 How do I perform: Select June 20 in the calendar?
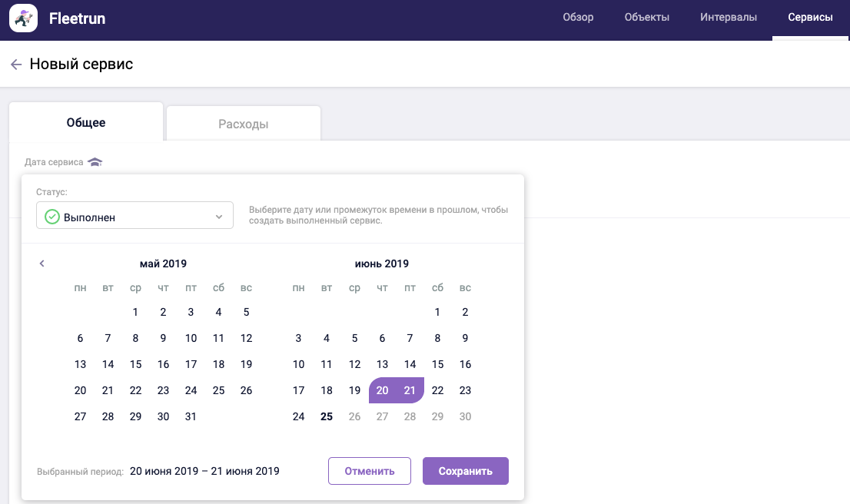point(382,390)
